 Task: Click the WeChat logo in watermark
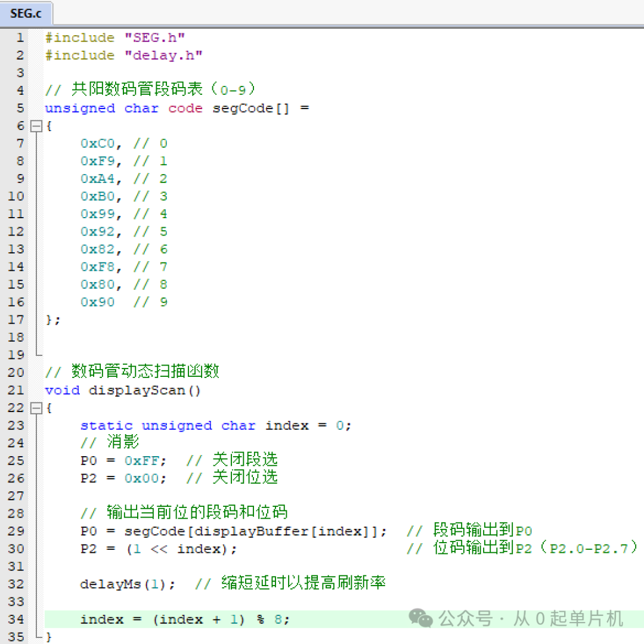coord(420,618)
